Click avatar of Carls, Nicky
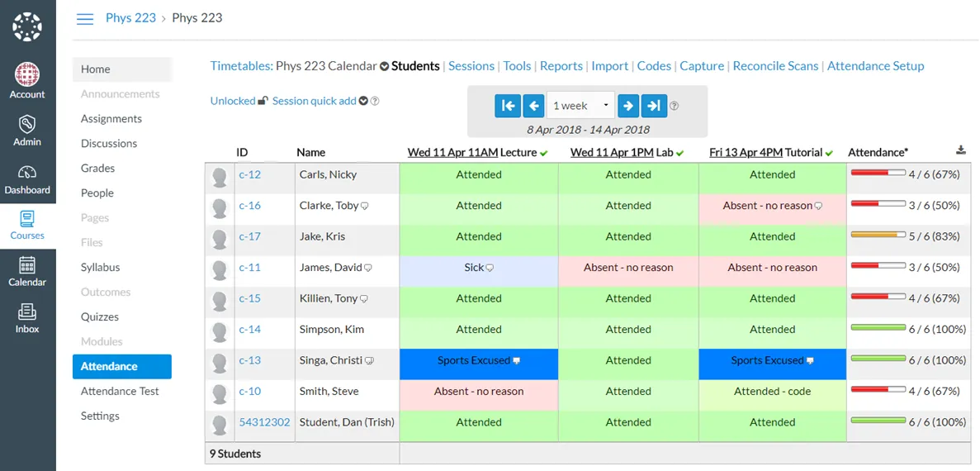This screenshot has width=980, height=471. tap(220, 178)
